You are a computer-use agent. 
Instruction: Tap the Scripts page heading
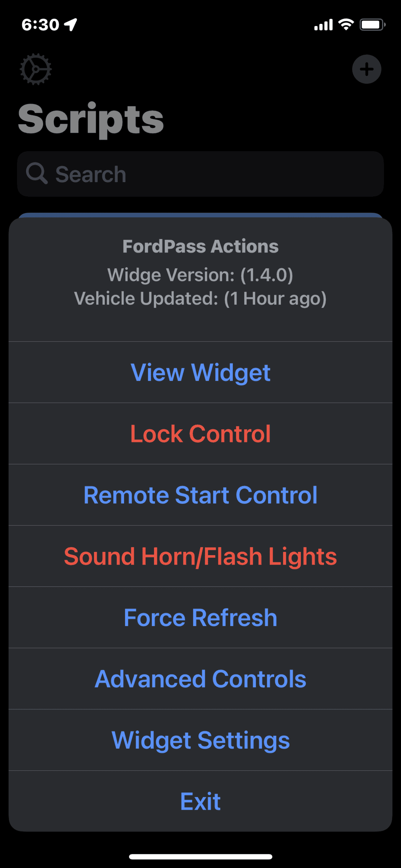tap(91, 119)
